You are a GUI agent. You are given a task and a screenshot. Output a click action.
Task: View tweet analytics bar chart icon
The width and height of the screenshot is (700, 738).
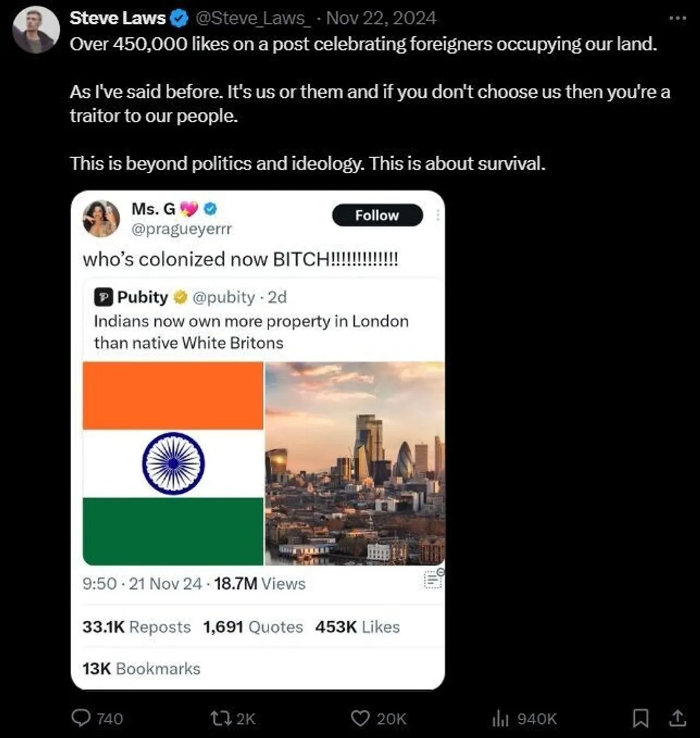(x=500, y=719)
